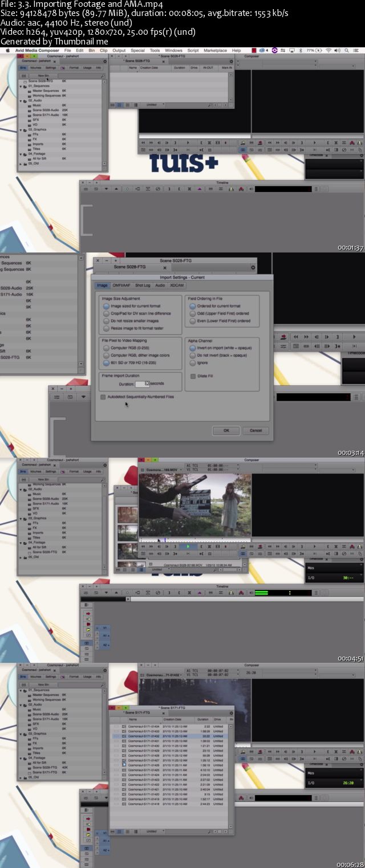Enable Autodetect Sequentially-Numbered Files checkbox

tap(103, 397)
